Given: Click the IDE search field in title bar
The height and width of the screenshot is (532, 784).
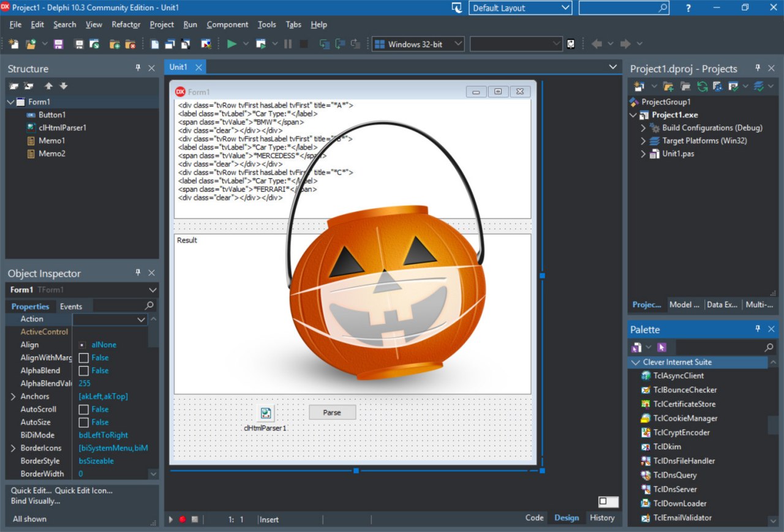Looking at the screenshot, I should click(624, 8).
